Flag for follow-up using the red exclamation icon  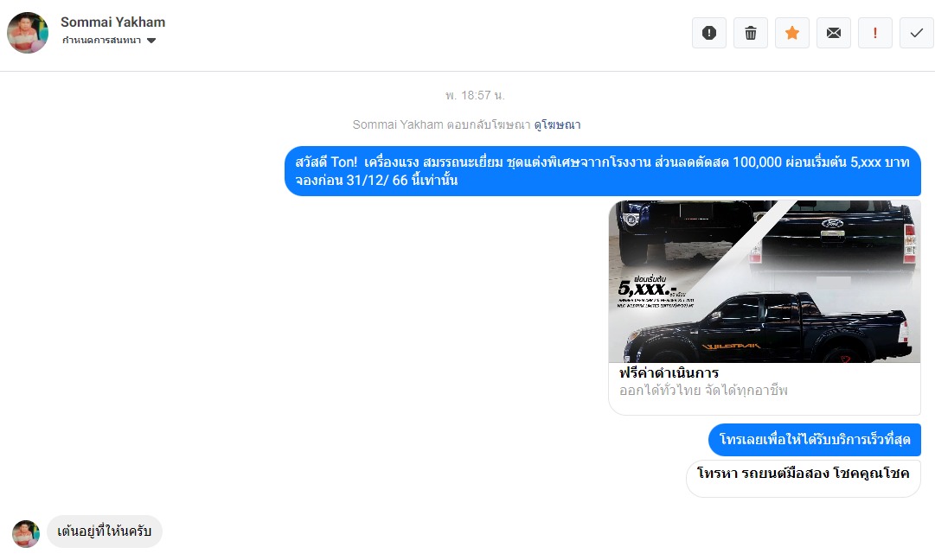874,33
